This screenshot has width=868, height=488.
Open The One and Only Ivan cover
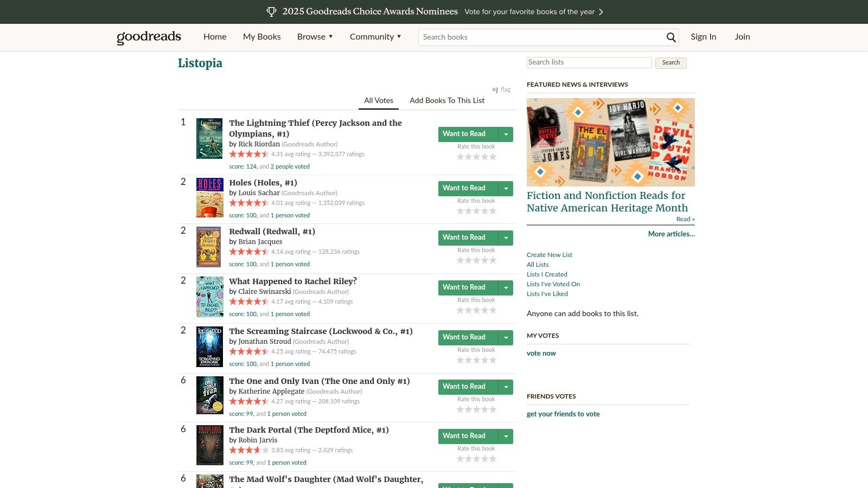click(210, 395)
